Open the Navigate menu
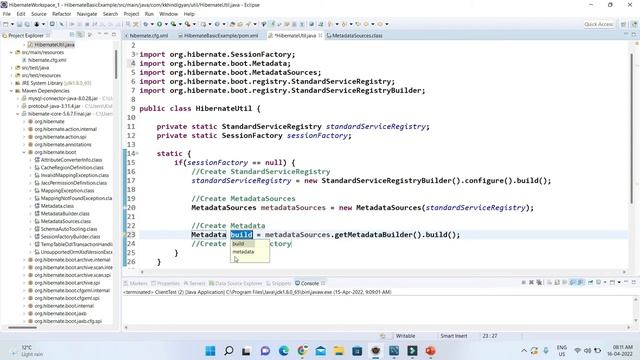 [x=87, y=13]
